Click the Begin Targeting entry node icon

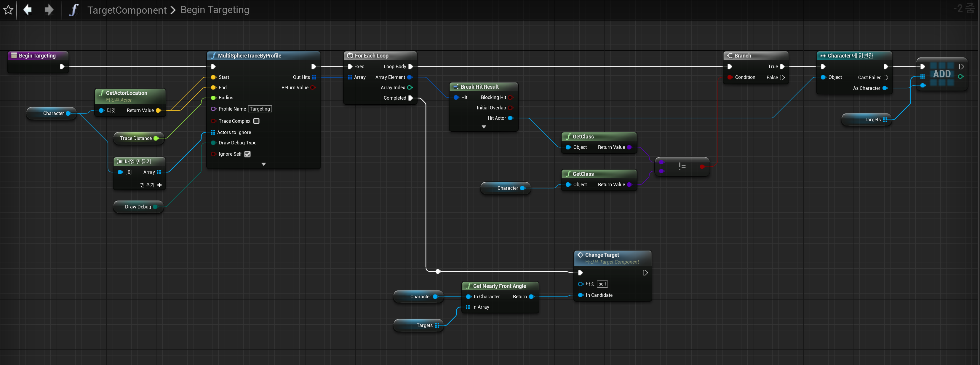pos(14,55)
